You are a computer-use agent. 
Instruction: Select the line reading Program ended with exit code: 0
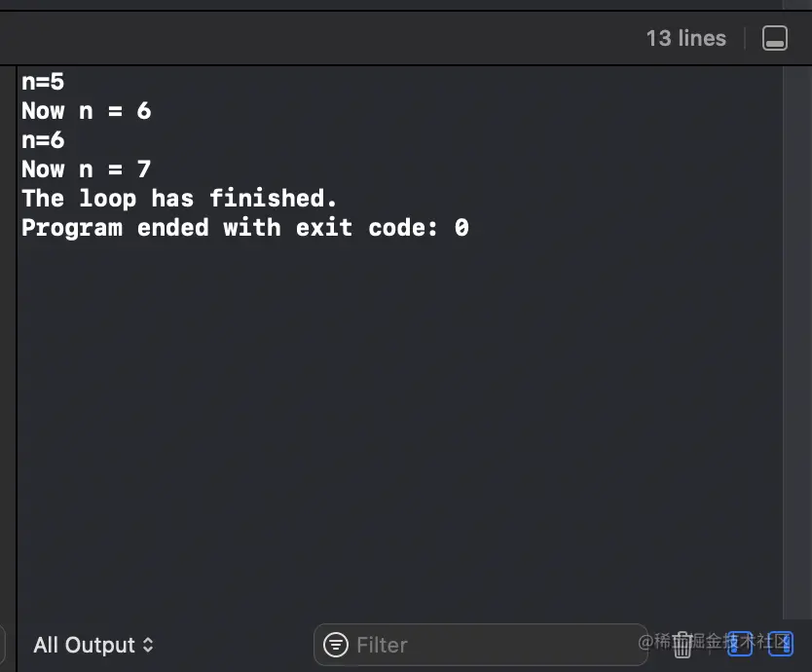tap(243, 227)
